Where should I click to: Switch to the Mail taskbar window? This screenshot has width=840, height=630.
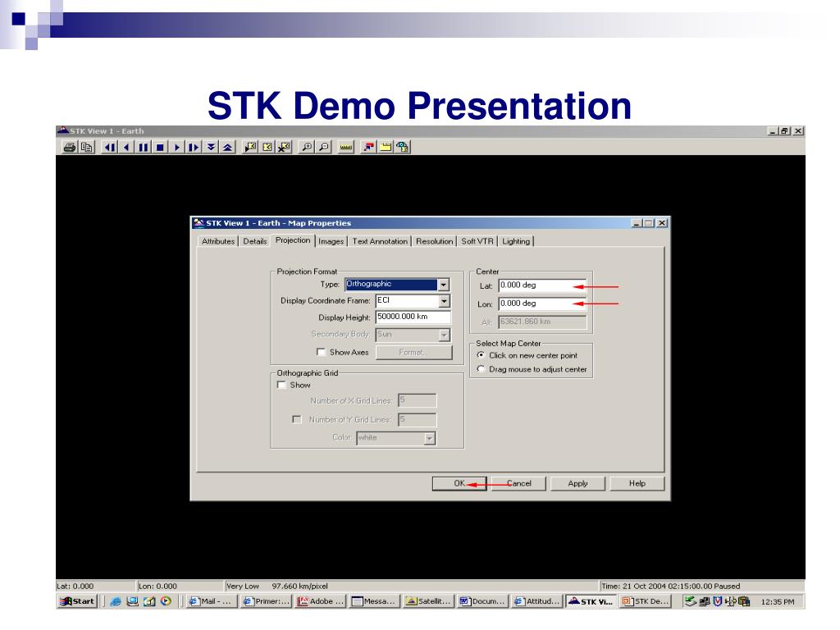click(x=212, y=601)
